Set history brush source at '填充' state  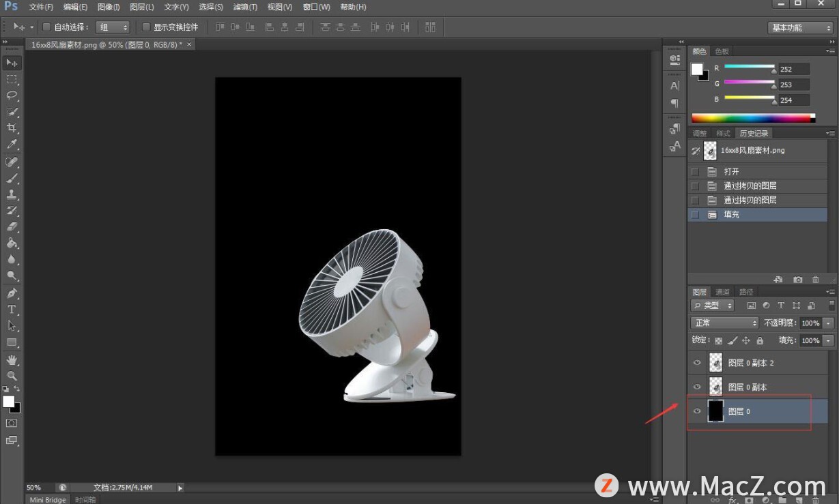click(x=695, y=215)
